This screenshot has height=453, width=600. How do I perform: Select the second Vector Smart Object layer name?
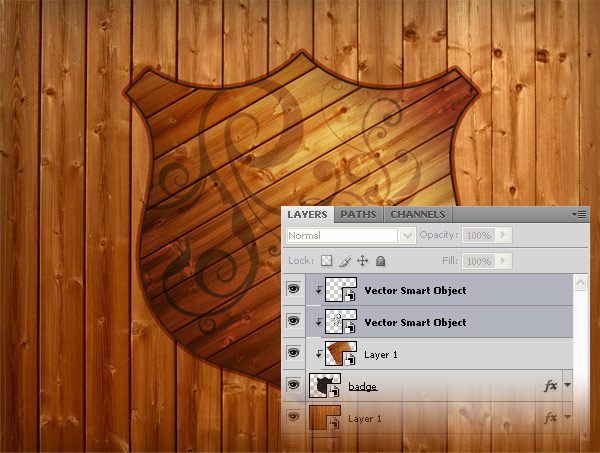415,323
